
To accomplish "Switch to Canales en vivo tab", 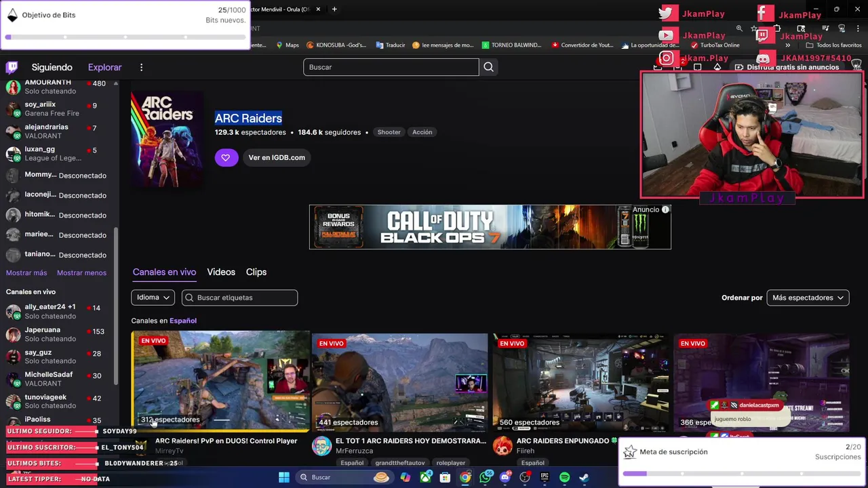I will coord(164,272).
